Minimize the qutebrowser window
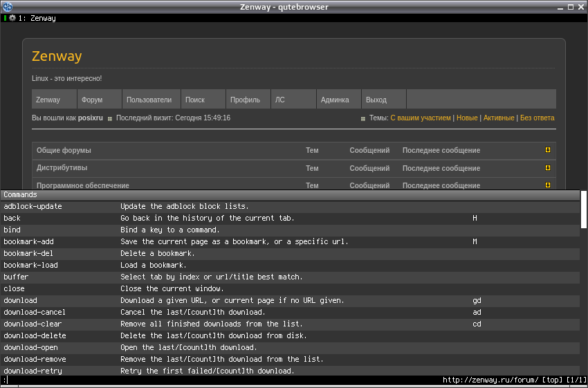The width and height of the screenshot is (588, 388). (560, 7)
